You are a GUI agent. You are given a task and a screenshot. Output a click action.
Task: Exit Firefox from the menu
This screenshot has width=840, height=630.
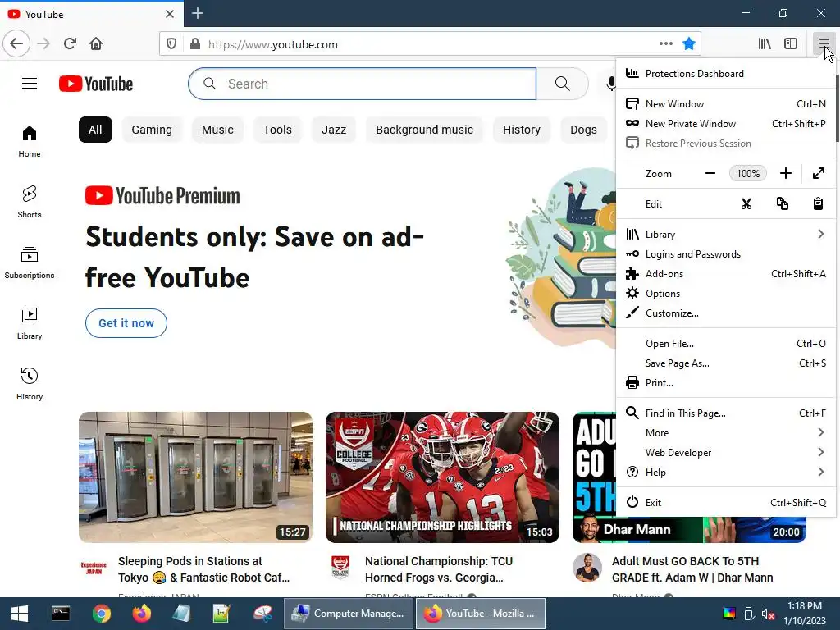pos(726,503)
